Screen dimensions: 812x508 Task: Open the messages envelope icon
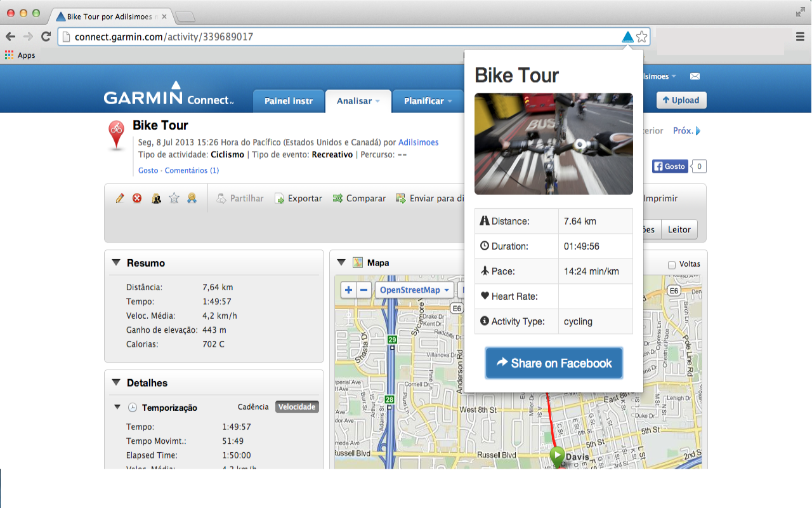pyautogui.click(x=695, y=76)
